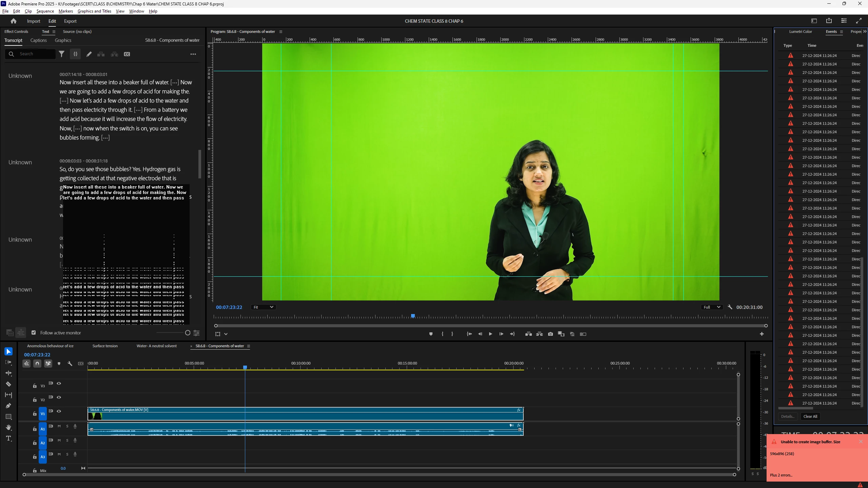
Task: Open the Full playback resolution dropdown
Action: click(x=711, y=307)
